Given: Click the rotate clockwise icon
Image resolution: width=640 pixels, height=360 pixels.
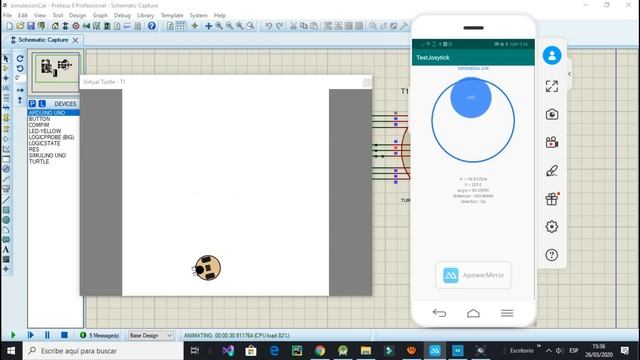Looking at the screenshot, I should [x=20, y=58].
